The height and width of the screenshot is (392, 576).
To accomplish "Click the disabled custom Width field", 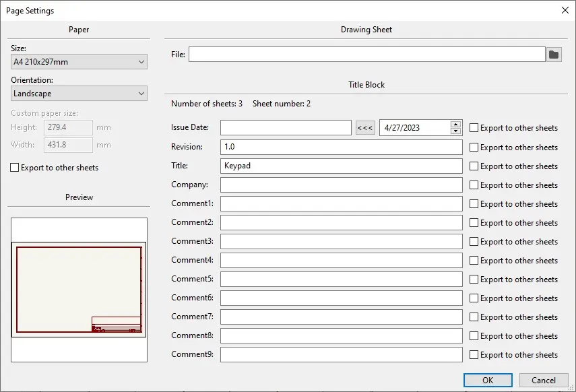I will [x=68, y=145].
